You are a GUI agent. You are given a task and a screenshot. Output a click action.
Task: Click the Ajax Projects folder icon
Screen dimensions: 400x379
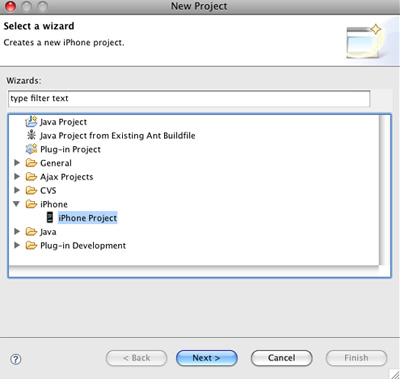[x=31, y=176]
